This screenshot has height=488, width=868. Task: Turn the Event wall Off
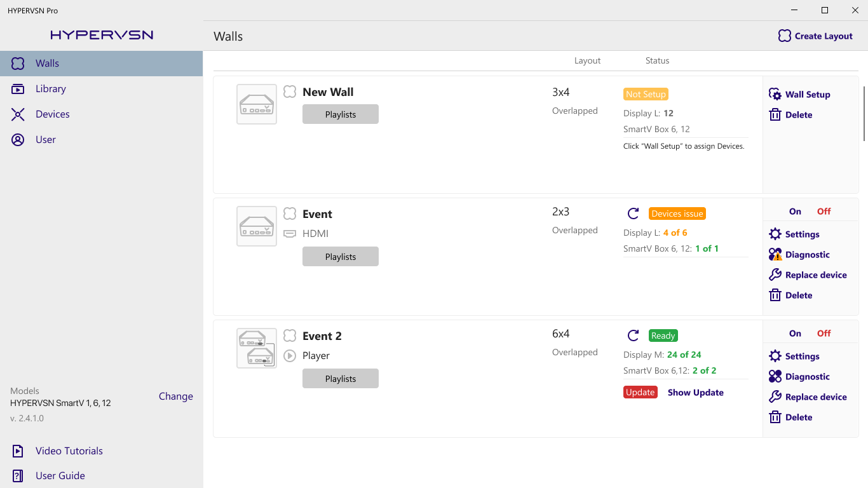point(824,212)
